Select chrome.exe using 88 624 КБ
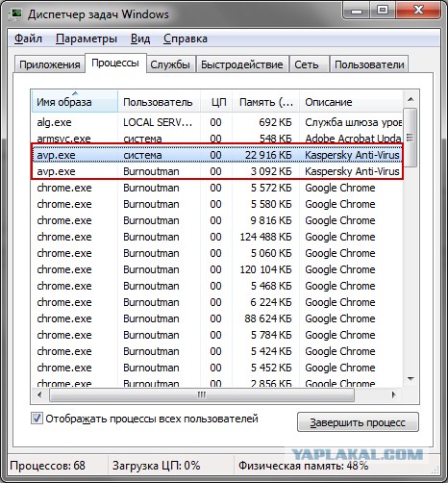This screenshot has width=448, height=483. 217,318
